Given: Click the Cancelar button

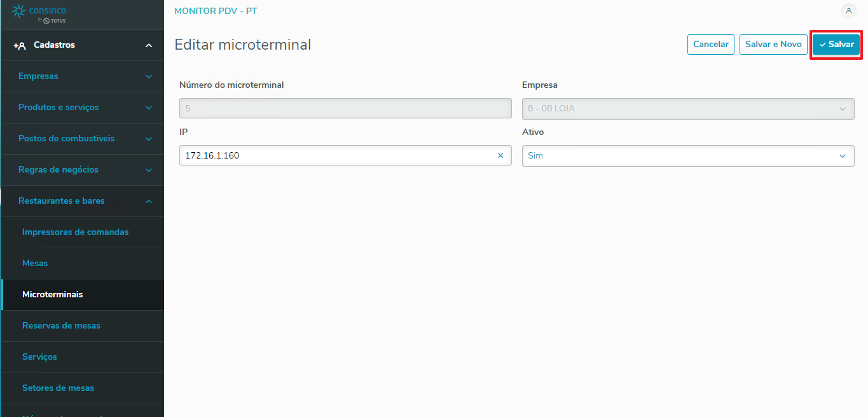Looking at the screenshot, I should tap(711, 45).
